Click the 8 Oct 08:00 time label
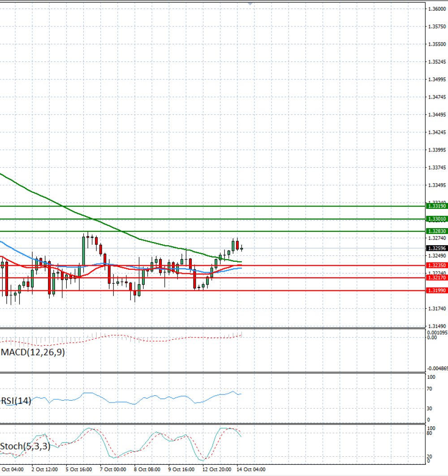This screenshot has width=448, height=476. coord(147,469)
